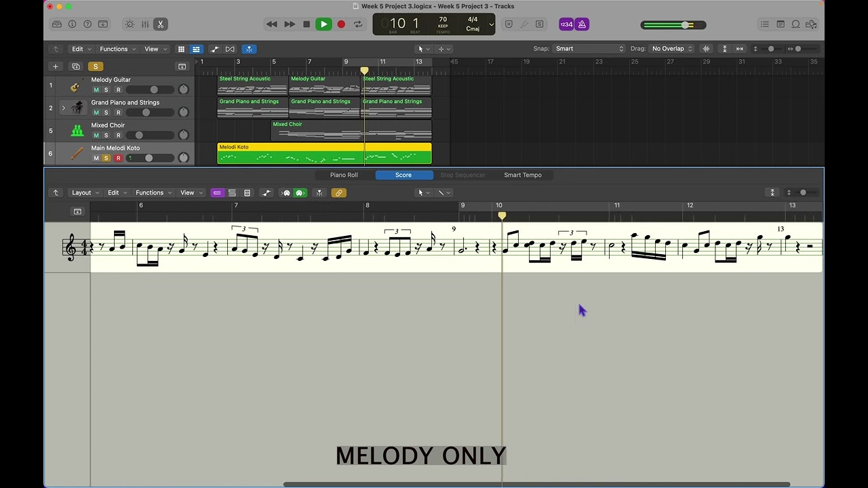This screenshot has width=868, height=488.
Task: Switch tracks area to grid edit view
Action: coord(181,49)
